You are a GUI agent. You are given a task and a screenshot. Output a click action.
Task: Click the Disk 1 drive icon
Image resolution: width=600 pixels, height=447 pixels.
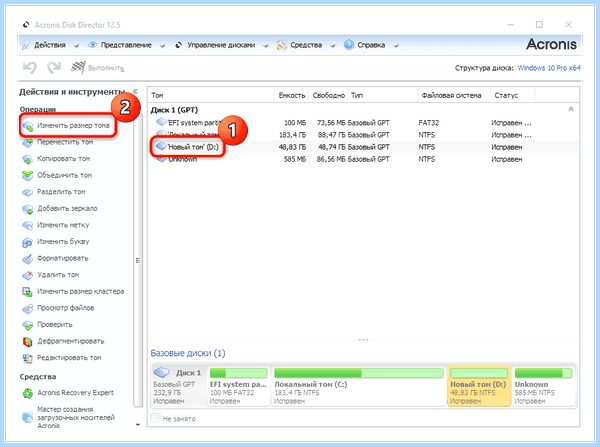(161, 372)
